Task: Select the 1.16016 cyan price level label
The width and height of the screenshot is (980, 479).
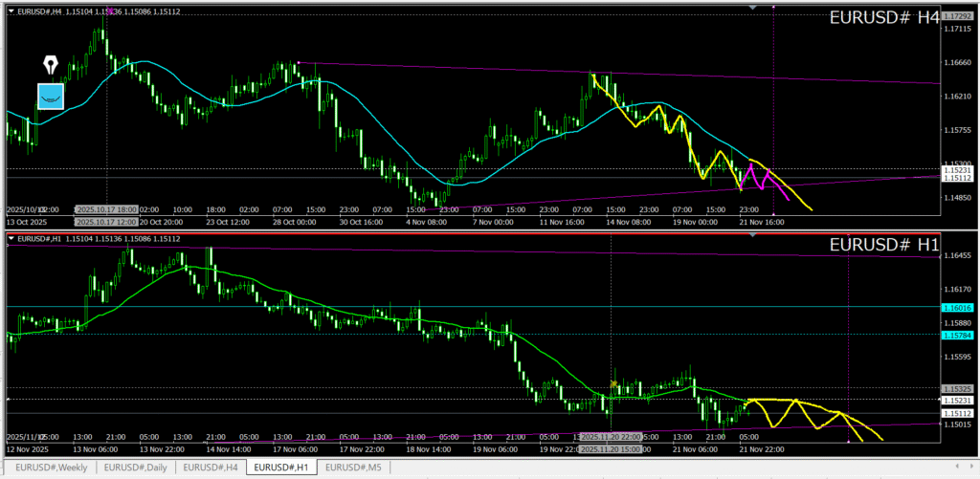Action: click(x=958, y=307)
